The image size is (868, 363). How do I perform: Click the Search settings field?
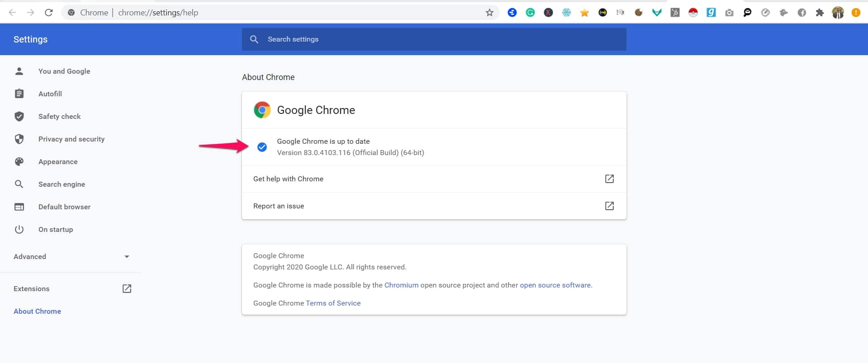tap(434, 39)
